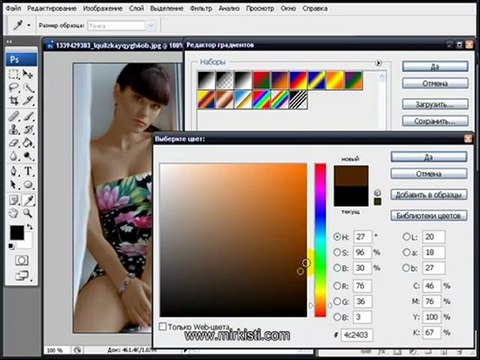Choose the red-green gradient preset
480x360 pixels.
tap(261, 80)
